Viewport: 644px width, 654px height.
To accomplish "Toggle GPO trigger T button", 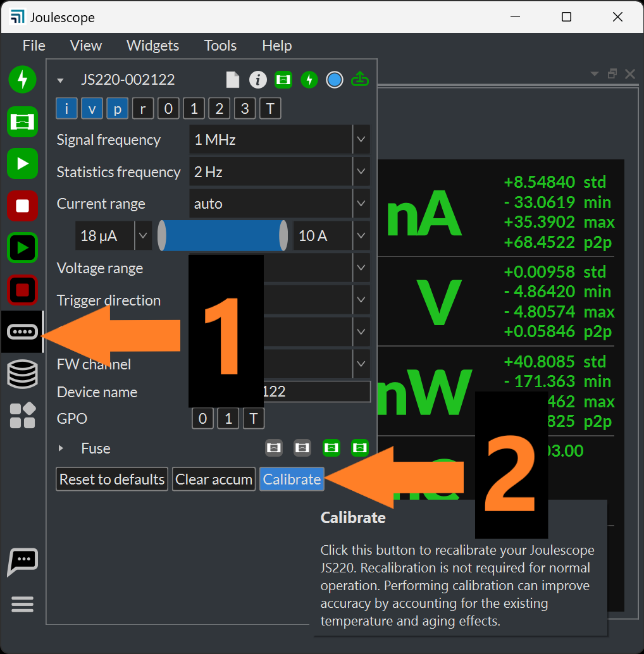I will click(254, 418).
